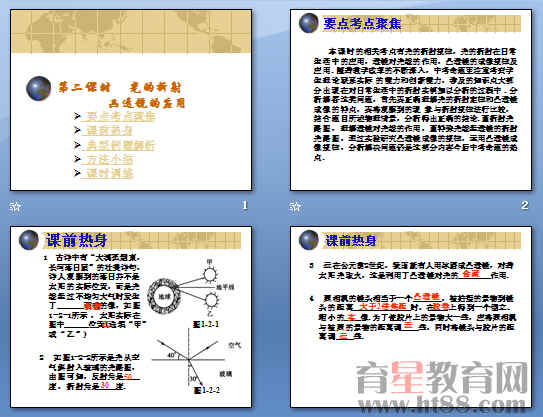The image size is (543, 417).
Task: Follow the 典型例题解析 link
Action: coord(119,145)
